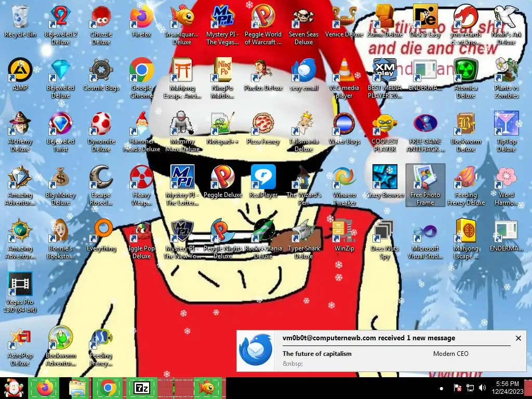
Task: Open the sexy email Thunderbird shortcut
Action: click(303, 75)
